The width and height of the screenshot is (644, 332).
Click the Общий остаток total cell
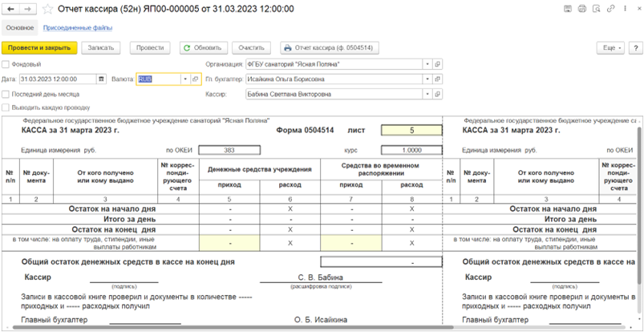[x=381, y=261]
